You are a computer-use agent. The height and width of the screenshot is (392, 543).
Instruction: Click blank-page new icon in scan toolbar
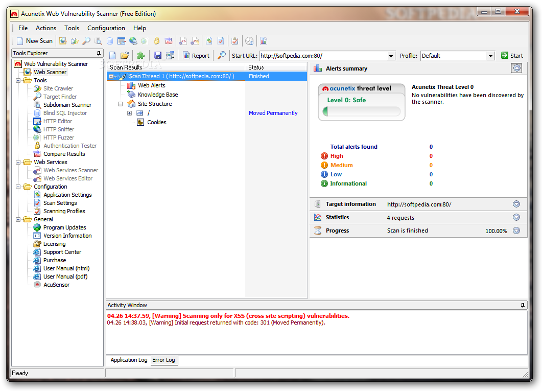(x=112, y=56)
